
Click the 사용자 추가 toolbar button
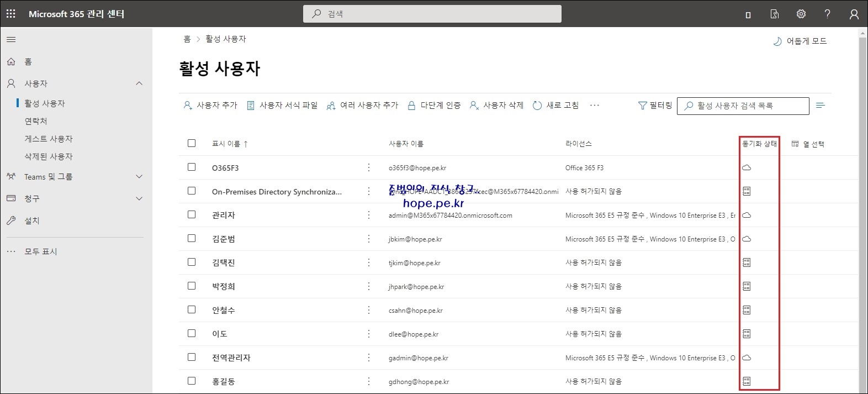point(210,106)
